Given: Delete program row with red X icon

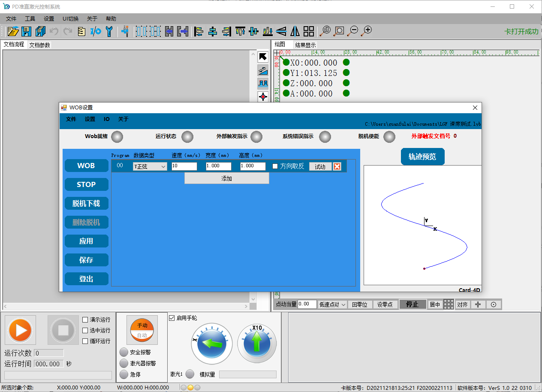Looking at the screenshot, I should click(337, 166).
